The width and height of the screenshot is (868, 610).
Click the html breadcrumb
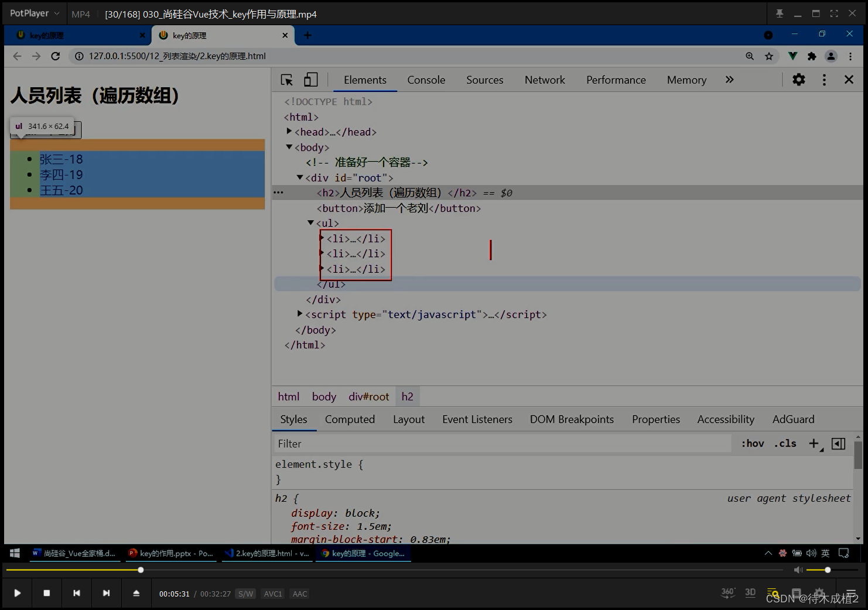[x=289, y=397]
